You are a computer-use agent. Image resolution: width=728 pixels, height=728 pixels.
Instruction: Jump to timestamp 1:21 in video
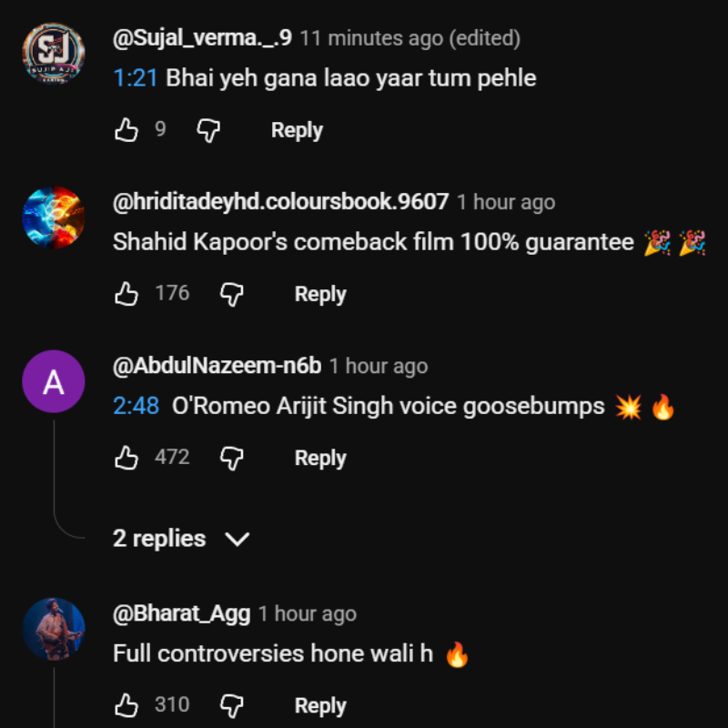[x=136, y=78]
